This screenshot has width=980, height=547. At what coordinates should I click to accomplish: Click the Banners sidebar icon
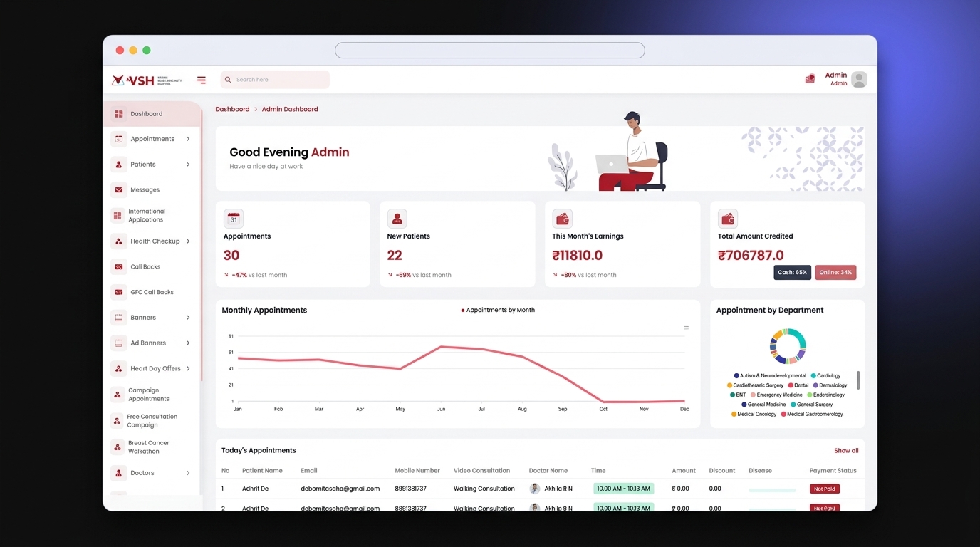(x=119, y=318)
